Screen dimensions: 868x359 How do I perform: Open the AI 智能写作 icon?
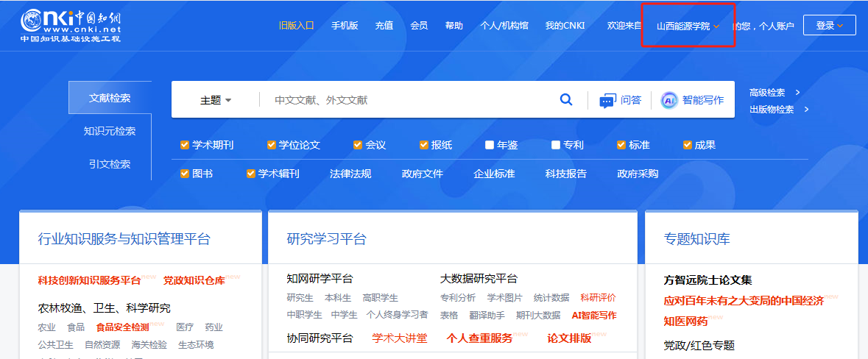(x=669, y=100)
